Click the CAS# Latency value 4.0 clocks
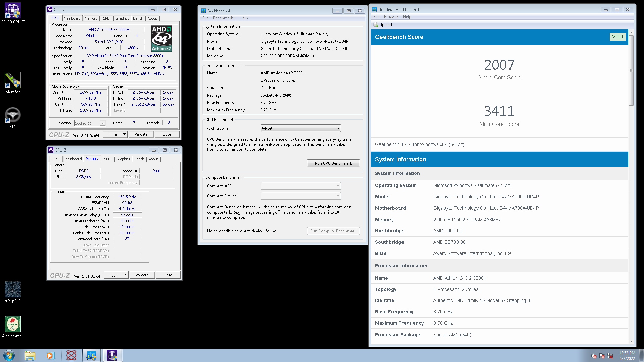The image size is (644, 362). tap(127, 209)
